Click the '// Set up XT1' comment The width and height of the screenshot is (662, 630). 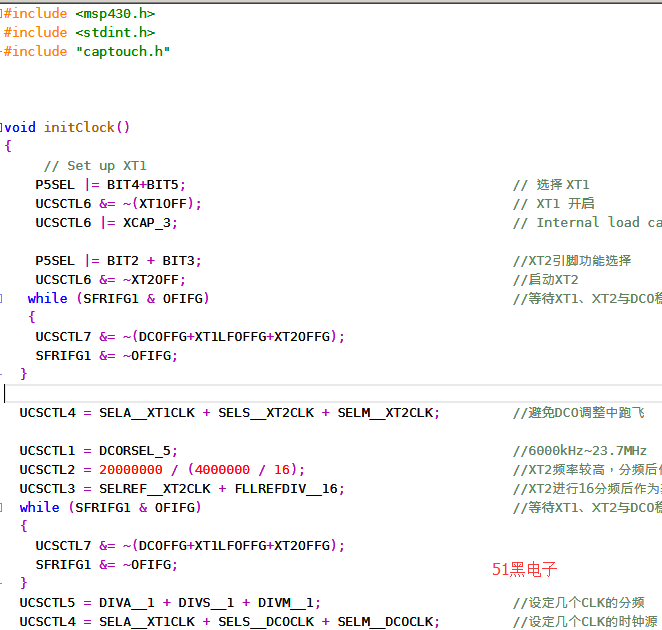95,166
